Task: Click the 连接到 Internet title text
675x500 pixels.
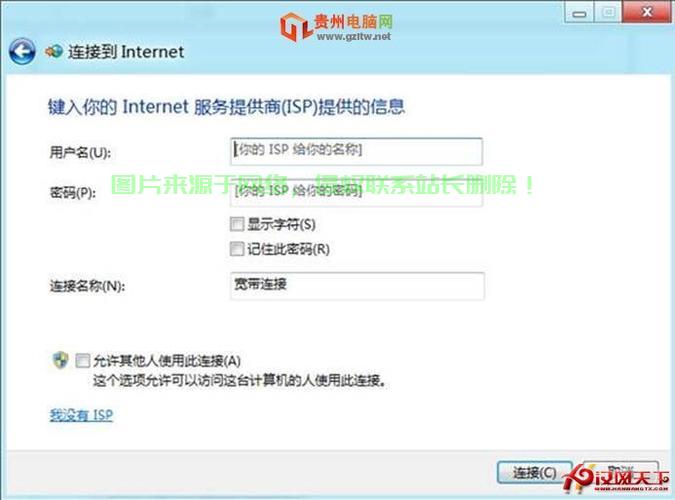Action: [x=126, y=52]
